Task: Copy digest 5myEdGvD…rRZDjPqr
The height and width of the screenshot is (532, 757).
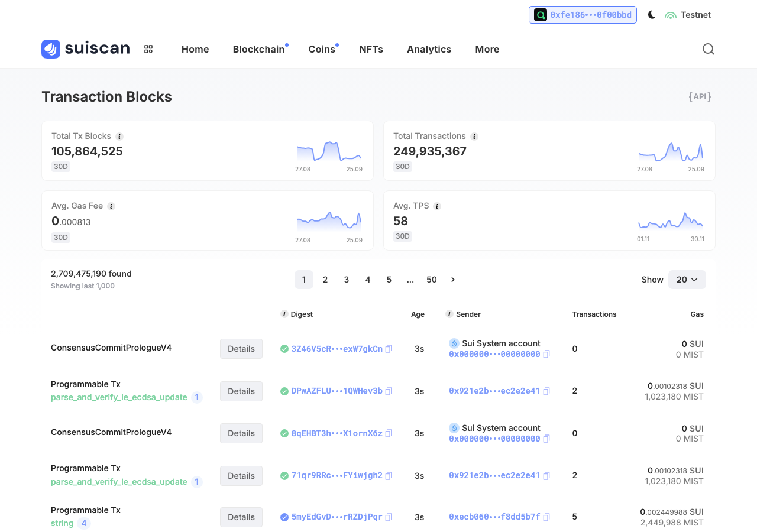Action: click(389, 517)
